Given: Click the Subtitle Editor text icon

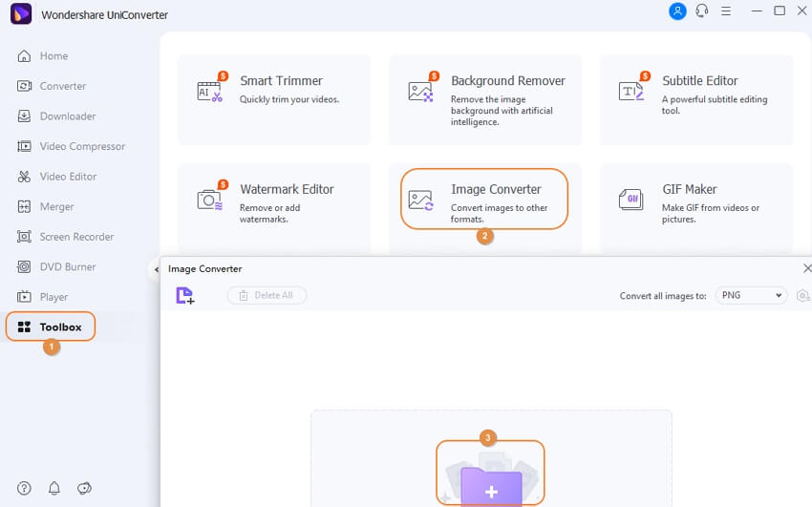Looking at the screenshot, I should tap(631, 92).
